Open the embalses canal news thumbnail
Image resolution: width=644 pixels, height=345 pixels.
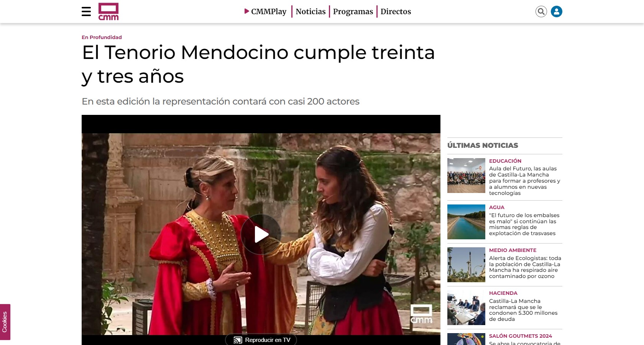point(466,222)
